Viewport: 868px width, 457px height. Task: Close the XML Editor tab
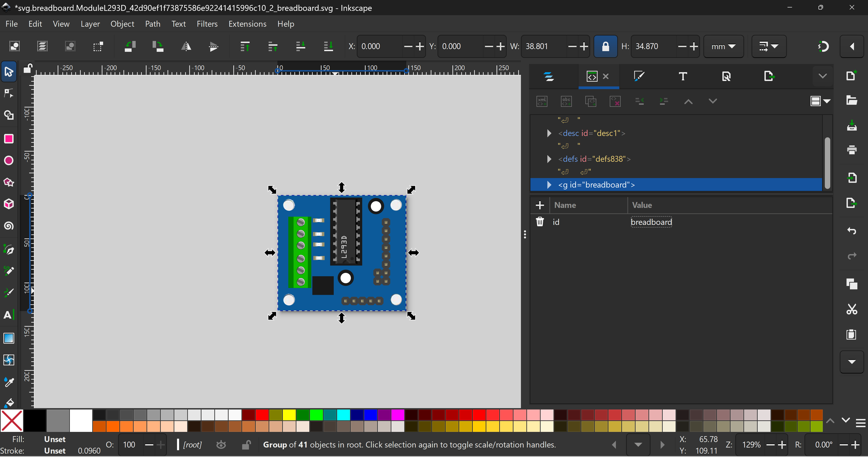click(605, 76)
